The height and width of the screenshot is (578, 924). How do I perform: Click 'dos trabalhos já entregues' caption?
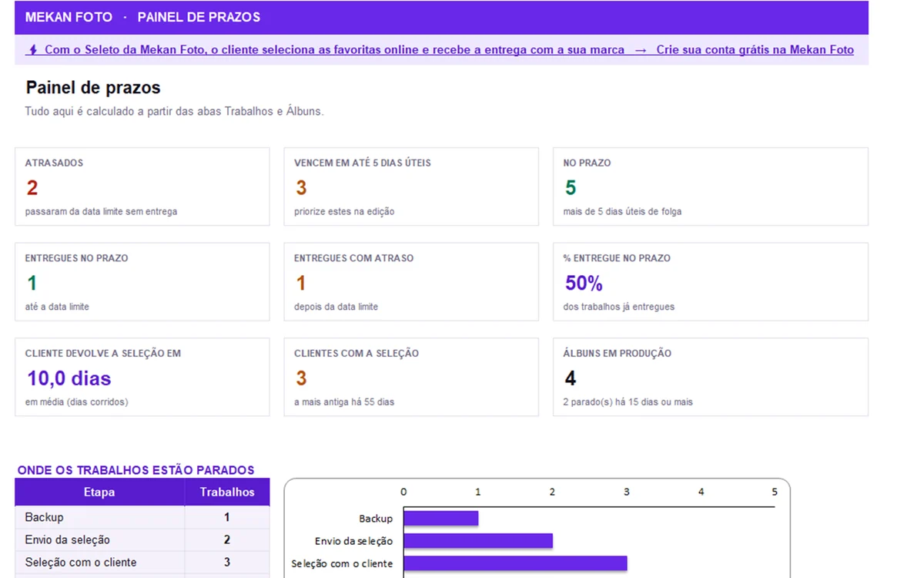[619, 307]
